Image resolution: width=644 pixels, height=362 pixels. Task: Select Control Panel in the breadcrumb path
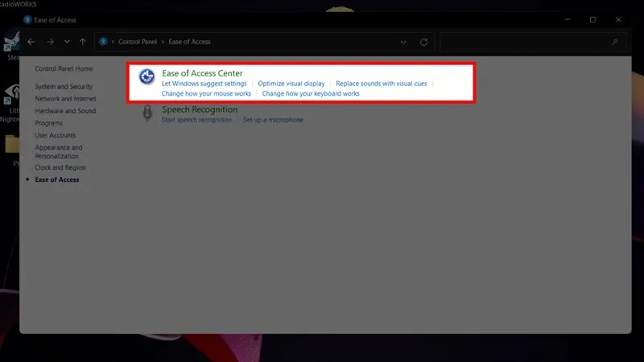(140, 42)
